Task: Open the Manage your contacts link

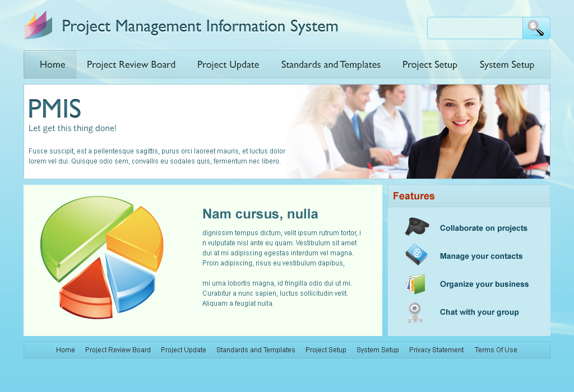Action: pyautogui.click(x=481, y=256)
